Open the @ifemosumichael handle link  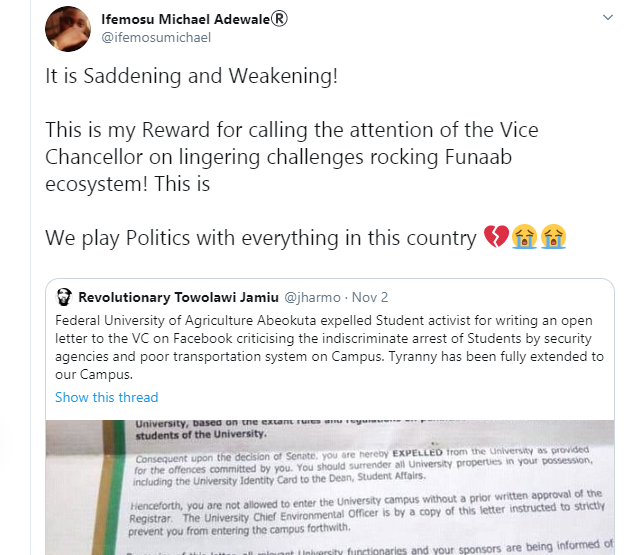coord(156,37)
